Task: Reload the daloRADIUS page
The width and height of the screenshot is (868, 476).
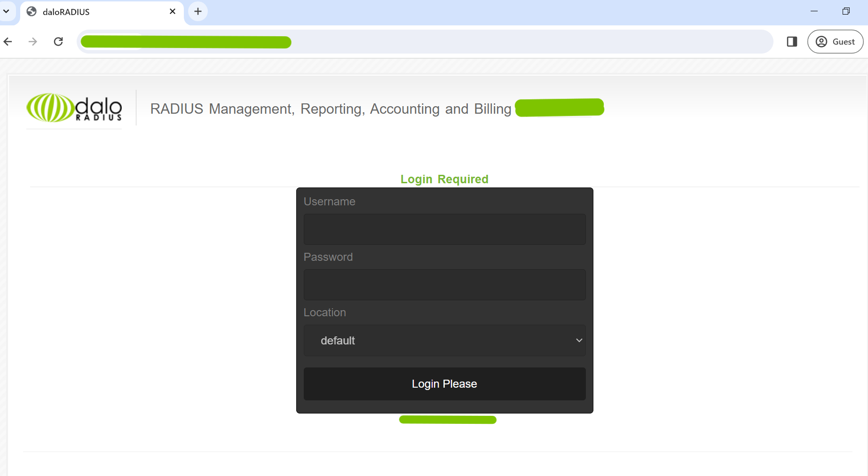Action: [x=58, y=42]
